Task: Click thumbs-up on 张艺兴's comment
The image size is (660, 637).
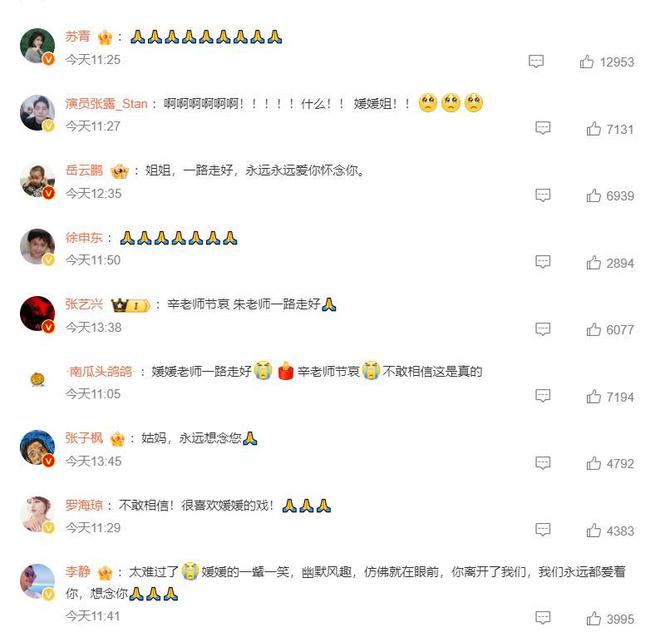Action: tap(593, 329)
